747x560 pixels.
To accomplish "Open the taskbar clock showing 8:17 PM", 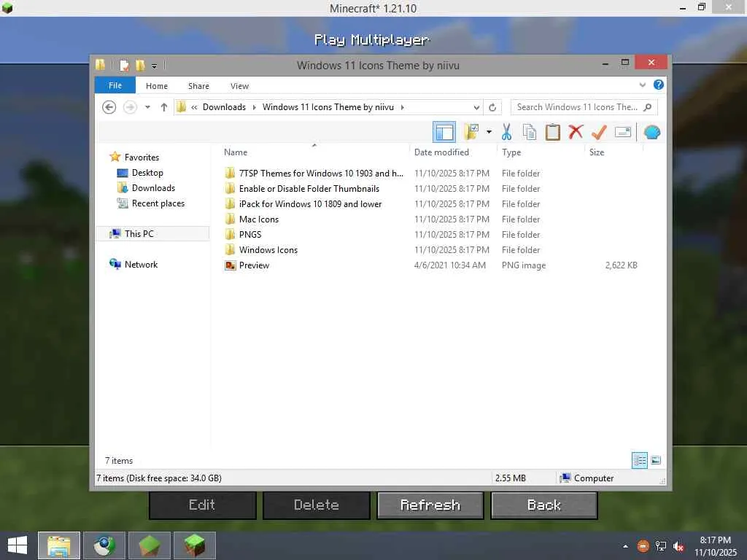I will click(715, 546).
